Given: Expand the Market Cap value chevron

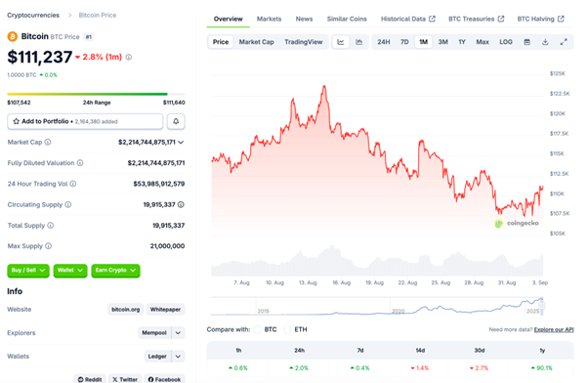Looking at the screenshot, I should 181,143.
